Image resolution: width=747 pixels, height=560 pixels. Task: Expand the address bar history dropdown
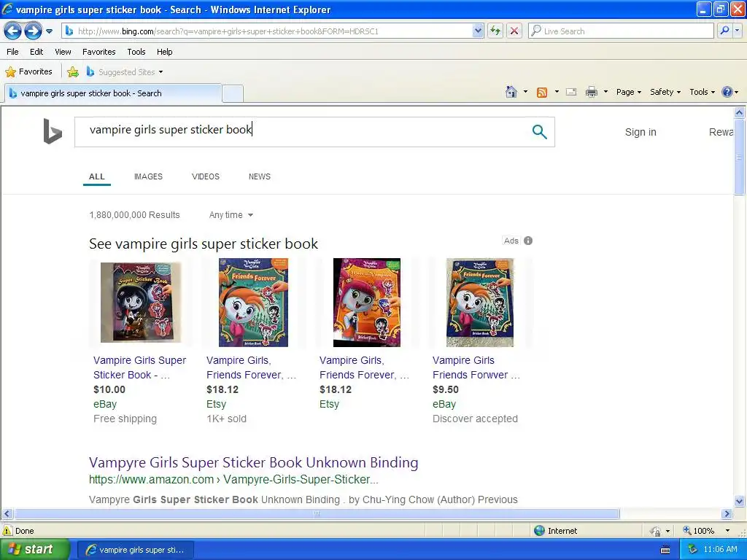click(x=478, y=31)
